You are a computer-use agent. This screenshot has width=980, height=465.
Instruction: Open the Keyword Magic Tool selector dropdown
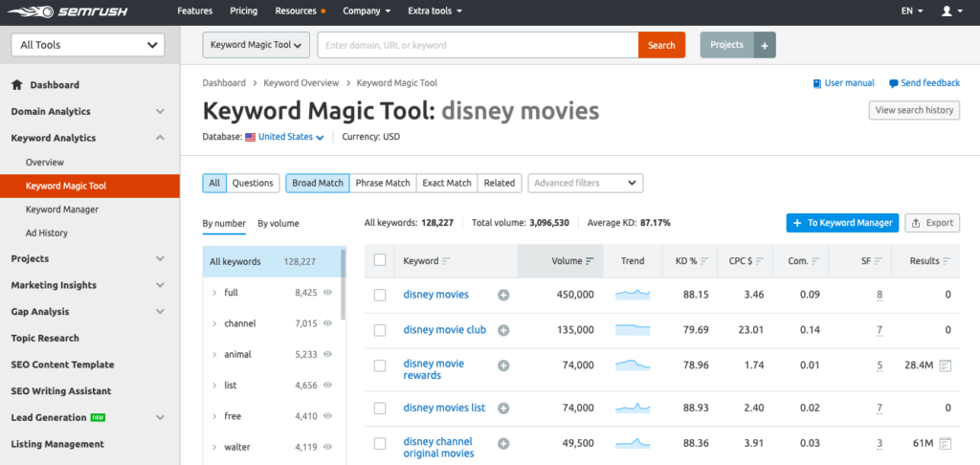(x=256, y=45)
